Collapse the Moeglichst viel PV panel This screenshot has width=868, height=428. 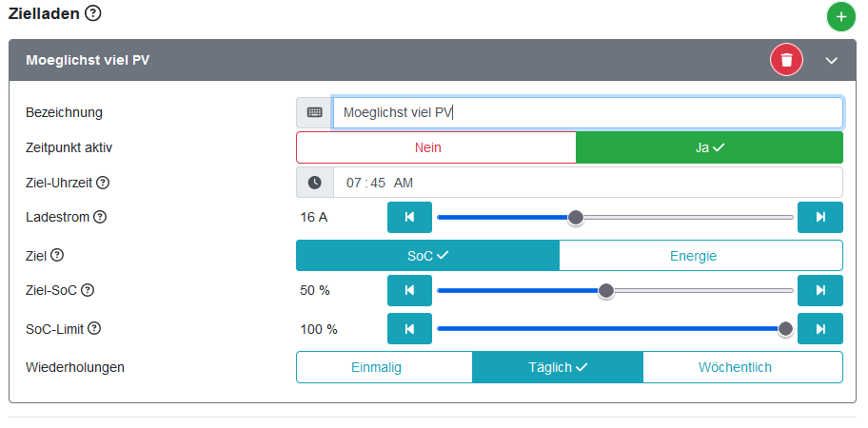[831, 60]
